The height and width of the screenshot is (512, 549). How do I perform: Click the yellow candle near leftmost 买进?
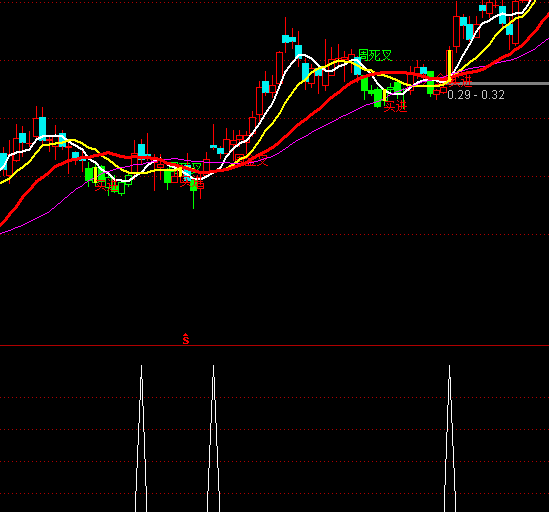[x=95, y=174]
